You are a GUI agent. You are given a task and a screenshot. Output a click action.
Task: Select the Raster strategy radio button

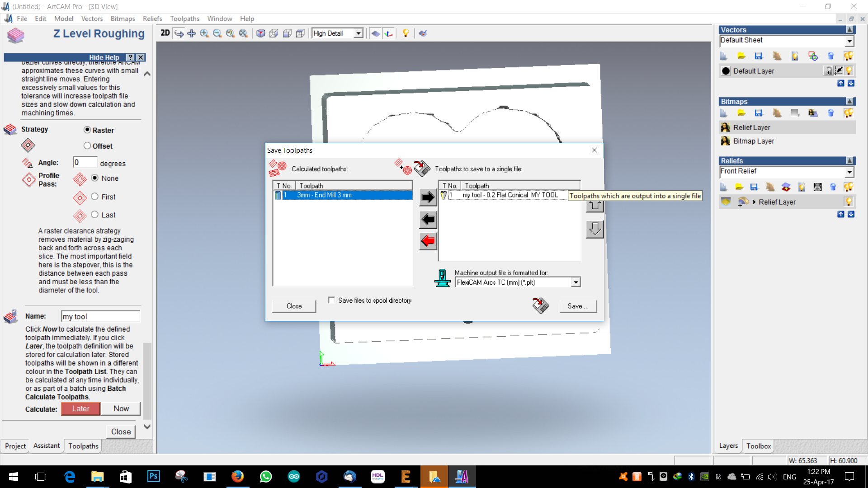point(87,130)
